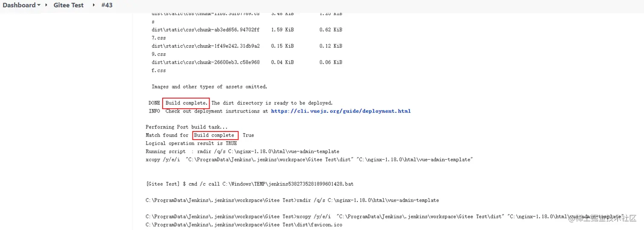
Task: Expand the dropdown arrow beside Dashboard
Action: pyautogui.click(x=39, y=6)
